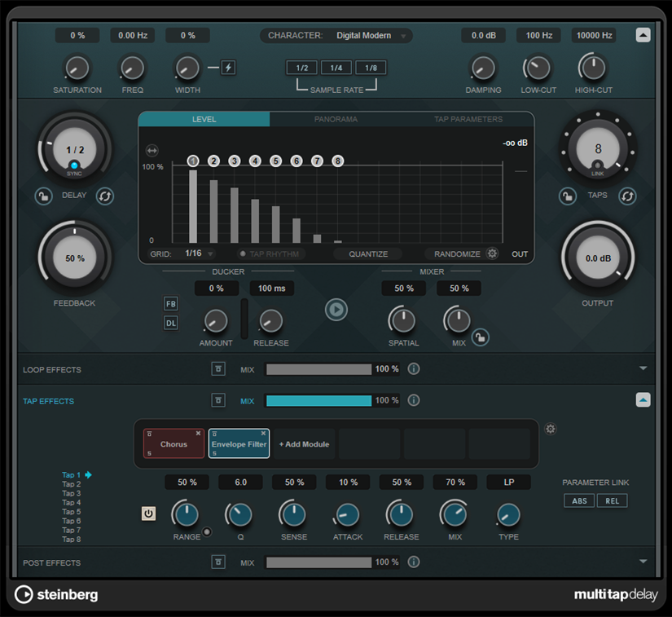Toggle Envelope Filter power button
The height and width of the screenshot is (617, 672).
pos(148,513)
